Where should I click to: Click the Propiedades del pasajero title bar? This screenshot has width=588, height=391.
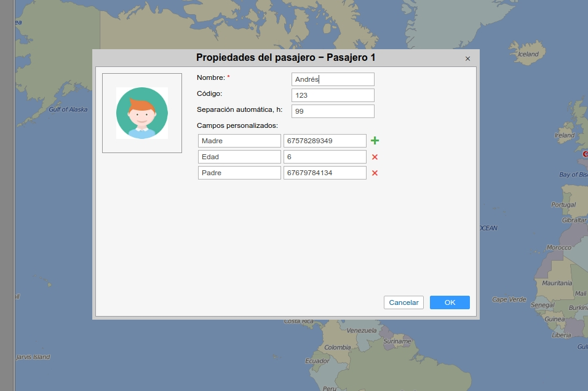285,58
